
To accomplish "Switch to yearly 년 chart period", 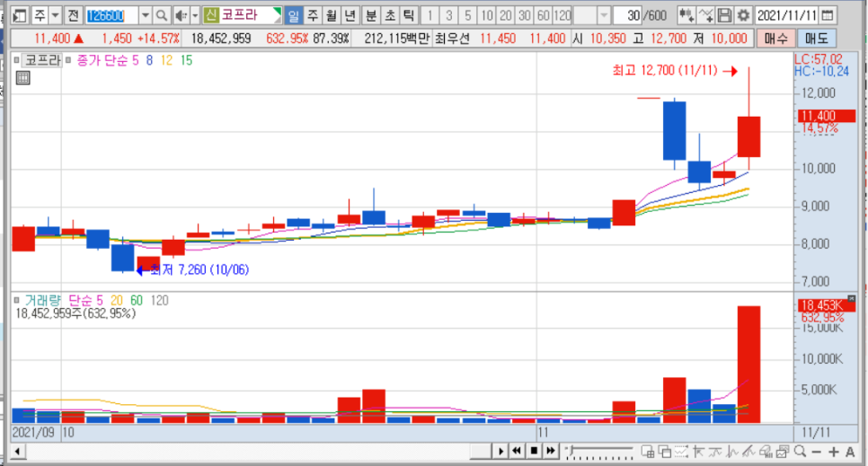I will point(350,15).
